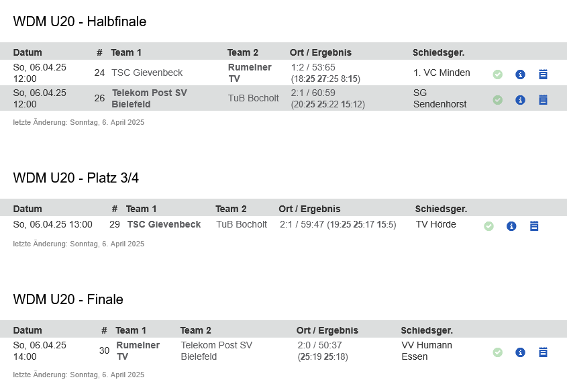Click Rumelner TV in the Finale row

(138, 351)
